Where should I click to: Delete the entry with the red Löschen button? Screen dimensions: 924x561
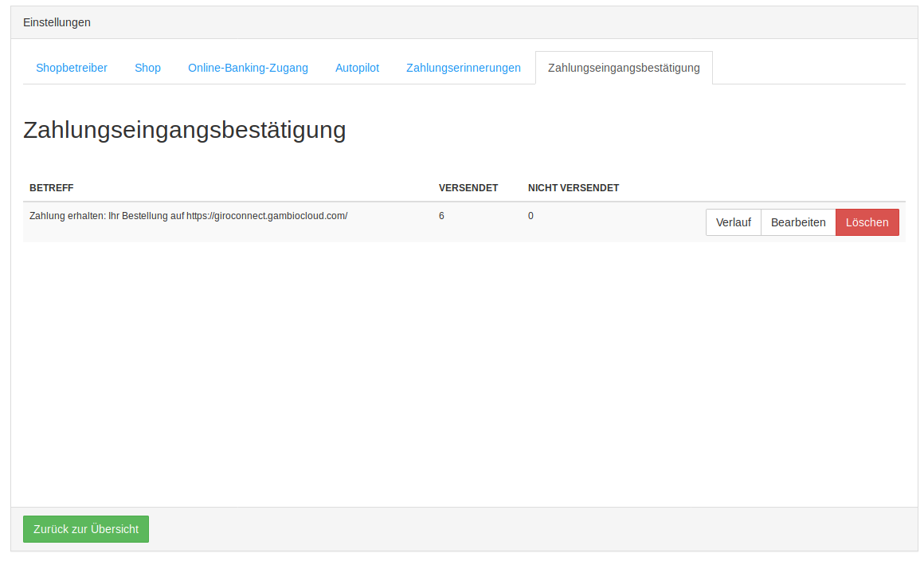(x=867, y=222)
